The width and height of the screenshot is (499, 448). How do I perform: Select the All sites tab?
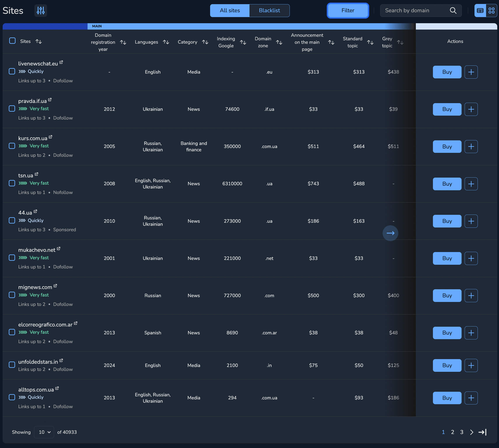point(230,11)
